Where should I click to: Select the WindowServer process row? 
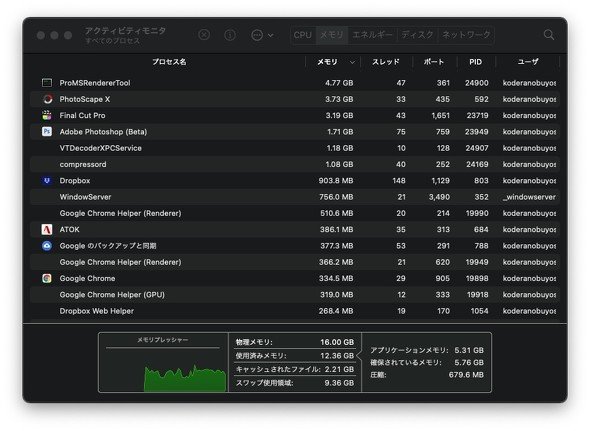[295, 197]
